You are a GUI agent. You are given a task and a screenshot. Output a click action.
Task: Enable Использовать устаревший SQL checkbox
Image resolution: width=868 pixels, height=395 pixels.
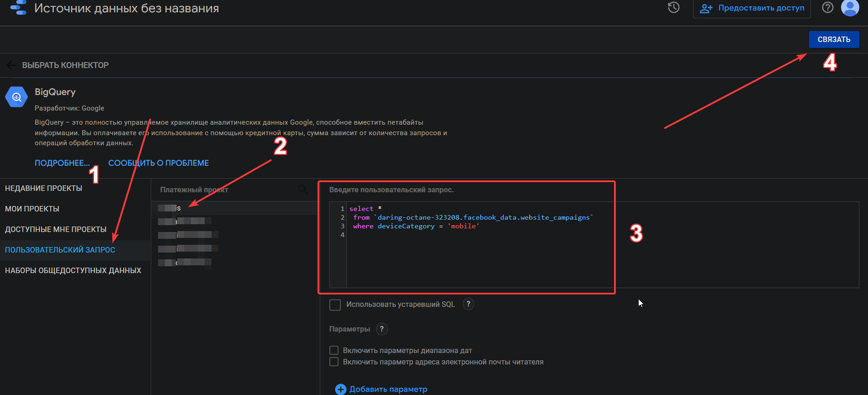point(335,305)
